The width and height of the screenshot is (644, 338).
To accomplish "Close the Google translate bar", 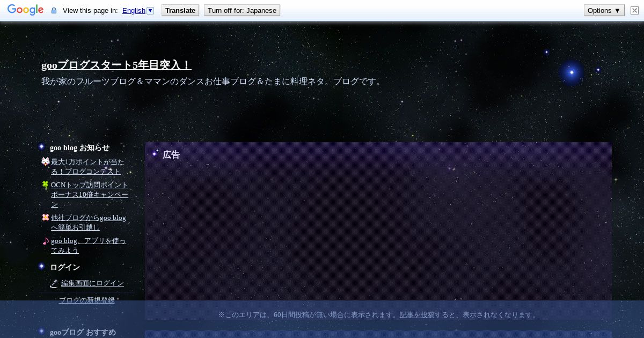I will 634,10.
